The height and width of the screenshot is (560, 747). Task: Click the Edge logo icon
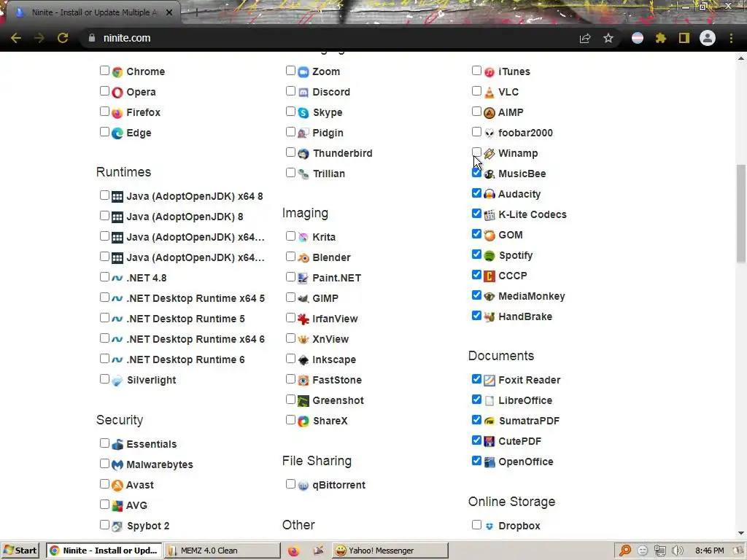click(117, 133)
